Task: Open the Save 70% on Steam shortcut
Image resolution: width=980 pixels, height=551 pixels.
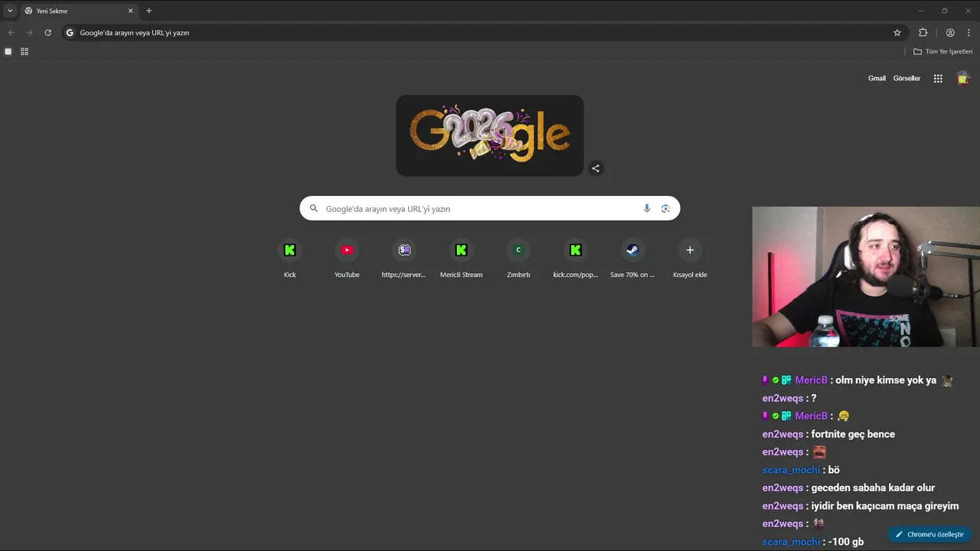Action: (632, 258)
